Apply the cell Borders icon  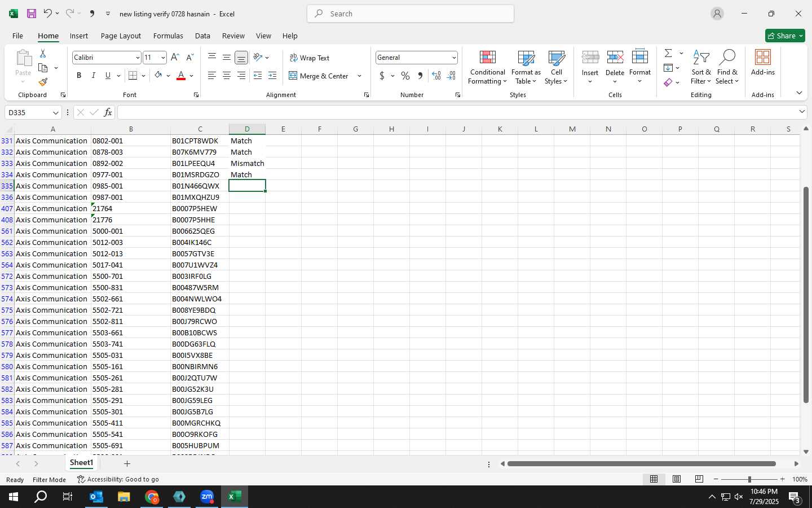click(133, 76)
